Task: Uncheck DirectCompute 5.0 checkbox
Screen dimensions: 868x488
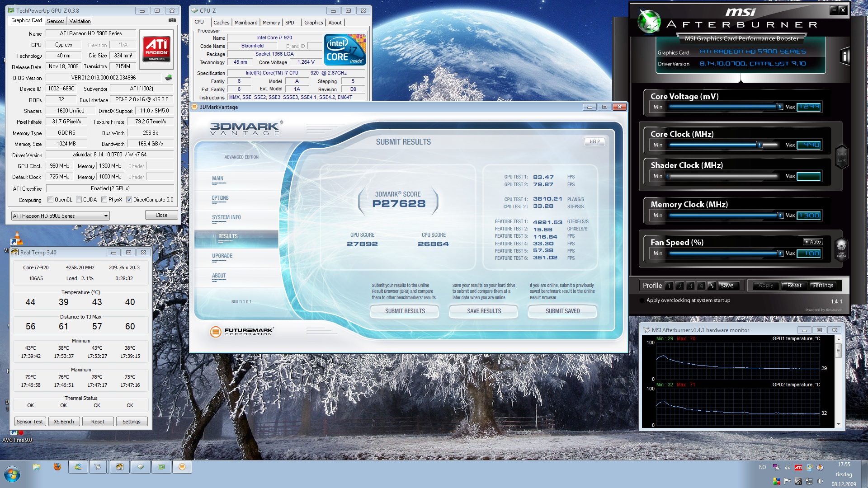Action: click(x=129, y=200)
